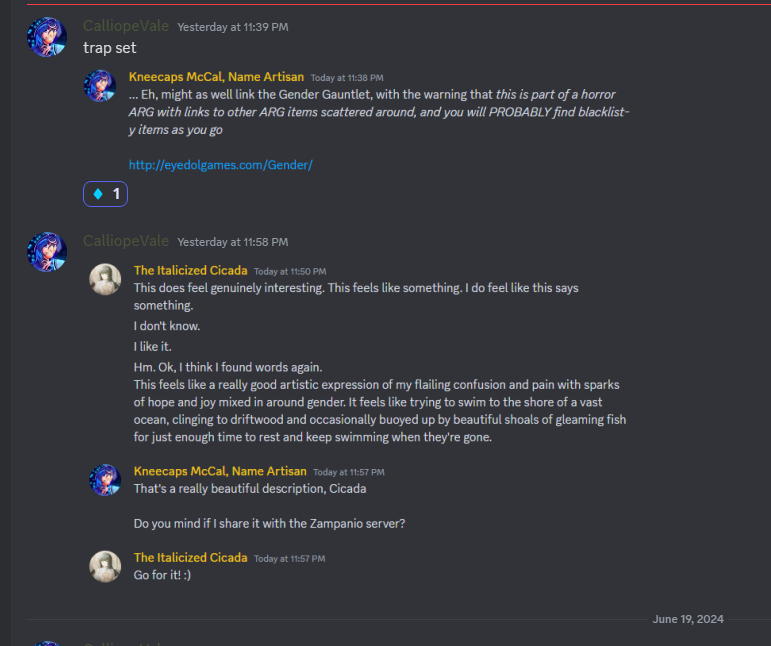Click CalliopeVale username at Yesterday 11:39 PM

point(126,26)
